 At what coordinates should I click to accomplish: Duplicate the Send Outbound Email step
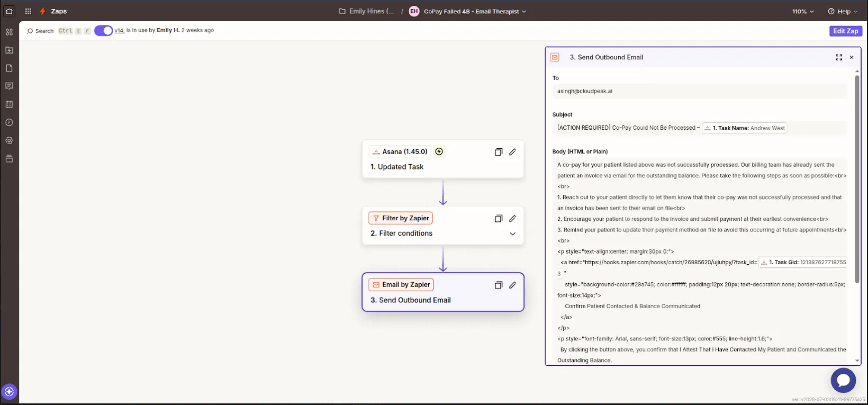point(498,285)
